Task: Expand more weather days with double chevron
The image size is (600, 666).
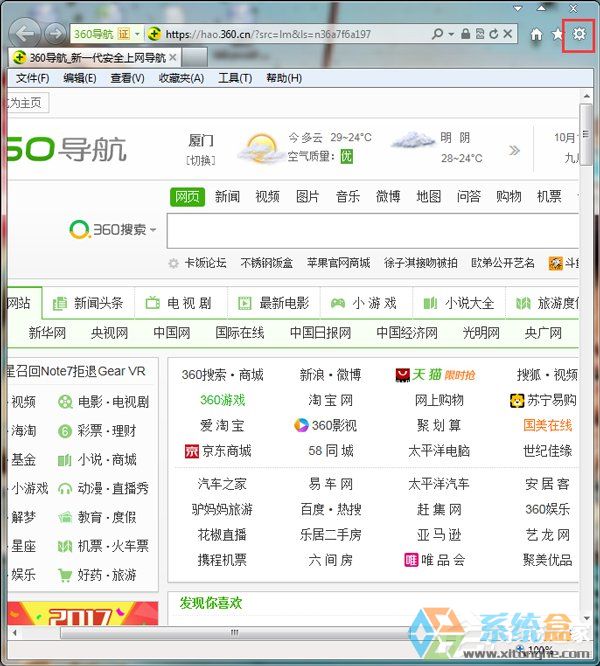Action: tap(514, 150)
